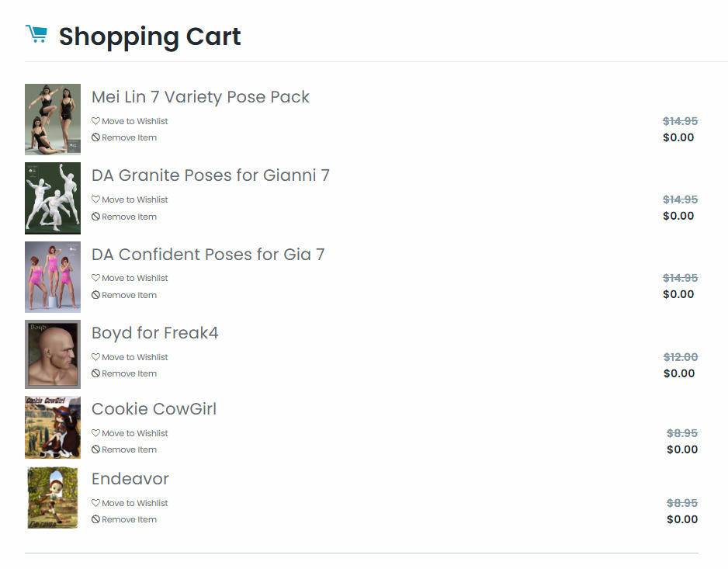Move Cookie CowGirl to Wishlist

coord(134,433)
